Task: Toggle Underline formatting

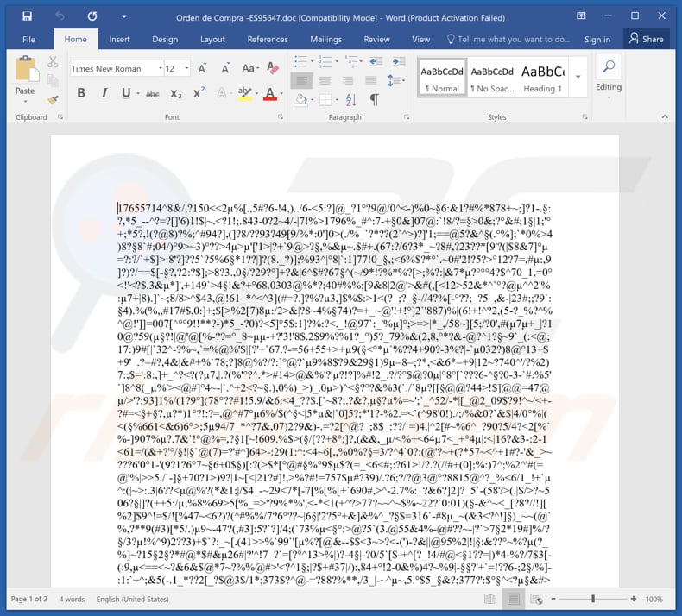Action: (x=126, y=92)
